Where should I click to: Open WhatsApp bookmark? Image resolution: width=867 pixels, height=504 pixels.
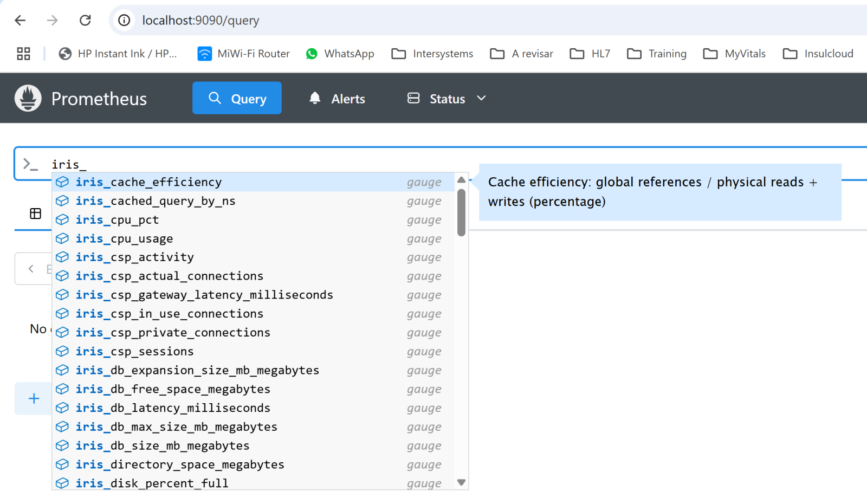tap(340, 54)
